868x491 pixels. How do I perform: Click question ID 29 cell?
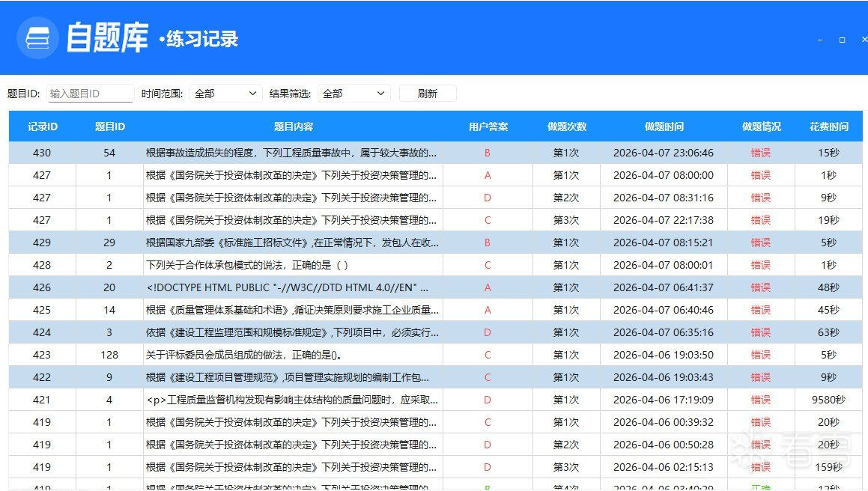[x=109, y=243]
